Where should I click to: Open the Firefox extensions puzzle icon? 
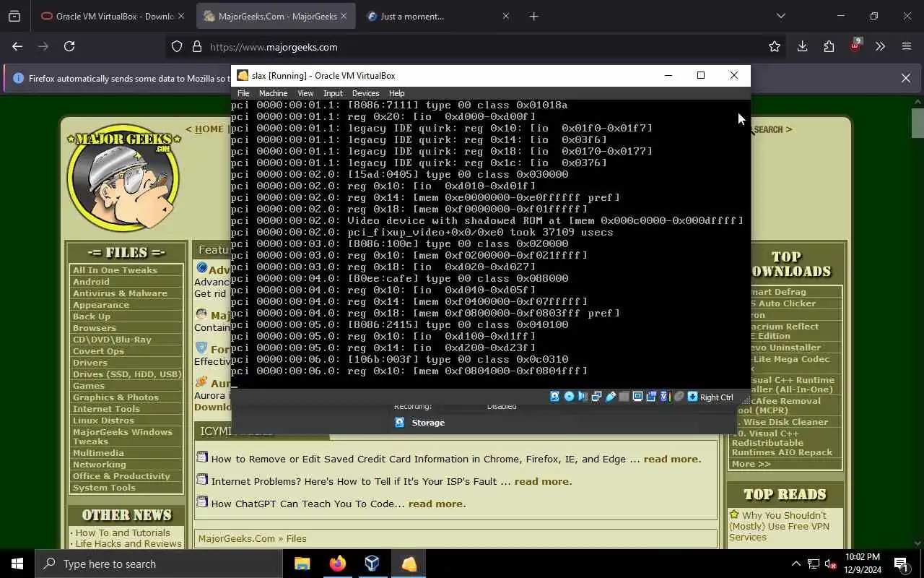tap(829, 46)
